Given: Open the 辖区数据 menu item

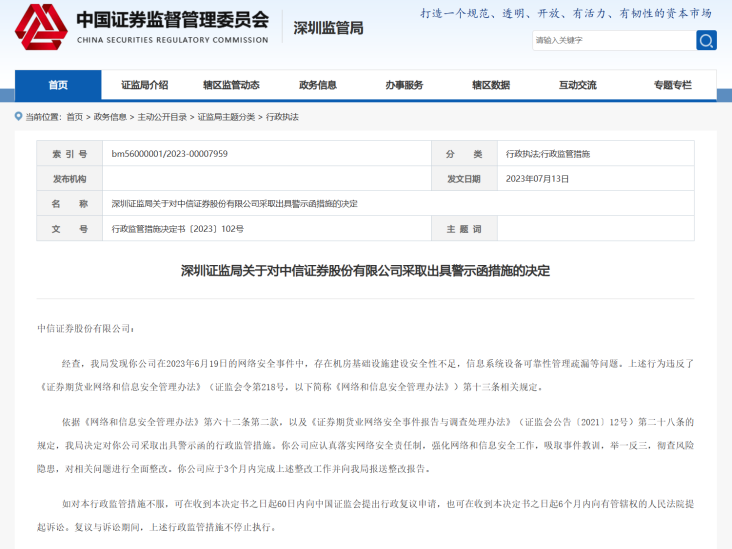Looking at the screenshot, I should pos(491,85).
